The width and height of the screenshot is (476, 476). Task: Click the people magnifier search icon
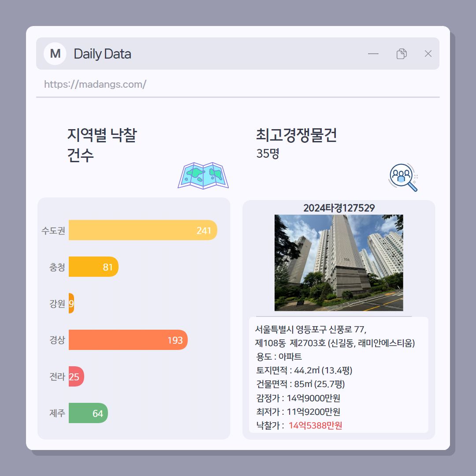[403, 177]
